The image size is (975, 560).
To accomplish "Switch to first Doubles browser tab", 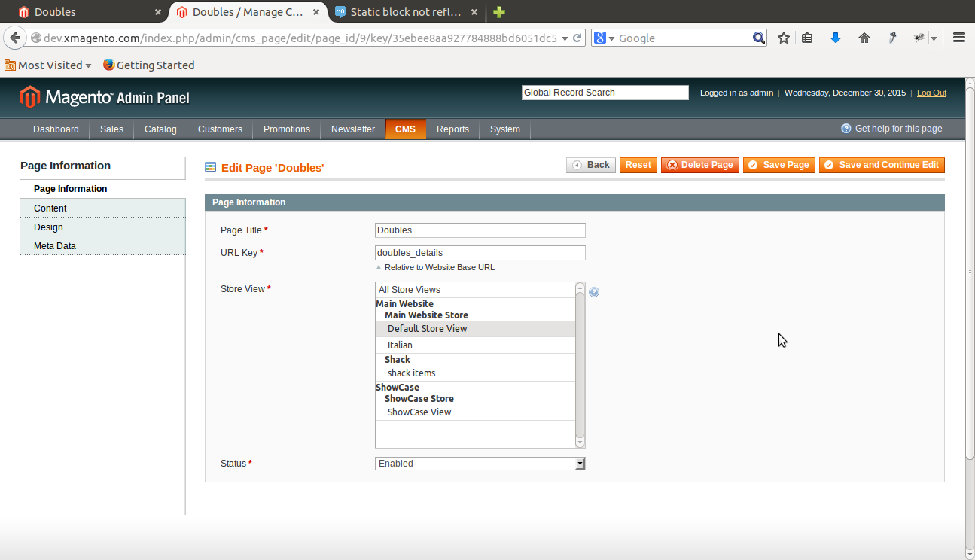I will (x=90, y=12).
